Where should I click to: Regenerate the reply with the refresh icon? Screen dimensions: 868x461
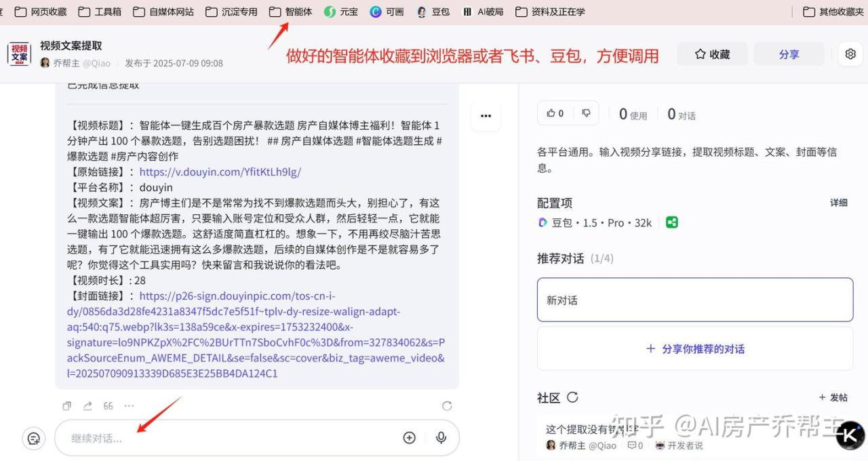click(447, 406)
